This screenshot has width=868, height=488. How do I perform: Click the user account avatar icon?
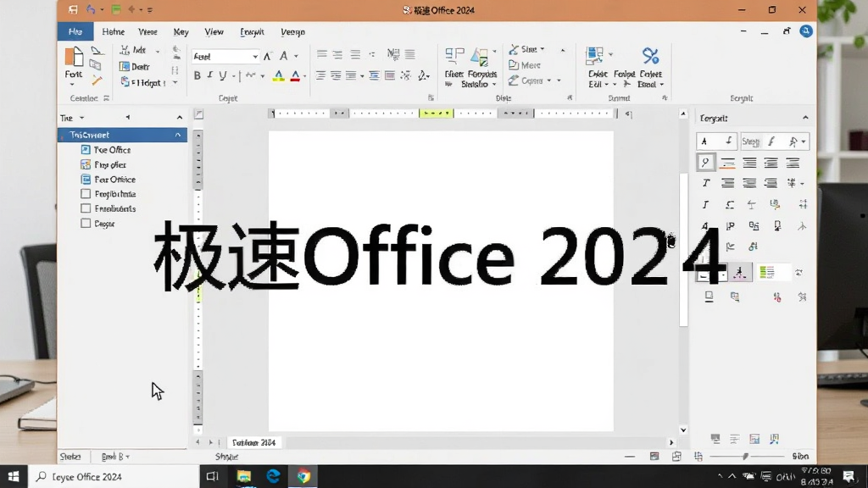806,31
